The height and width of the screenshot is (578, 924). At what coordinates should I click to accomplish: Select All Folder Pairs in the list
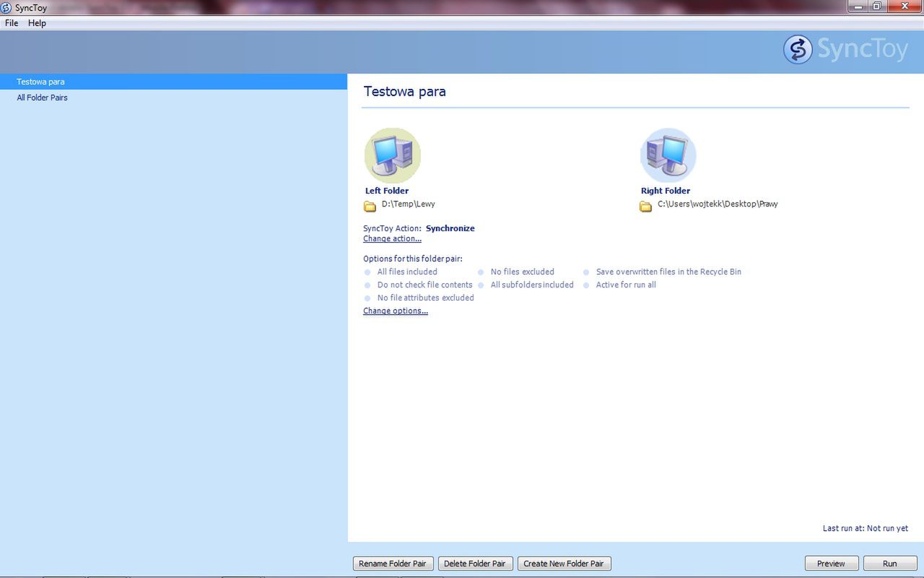click(x=173, y=98)
